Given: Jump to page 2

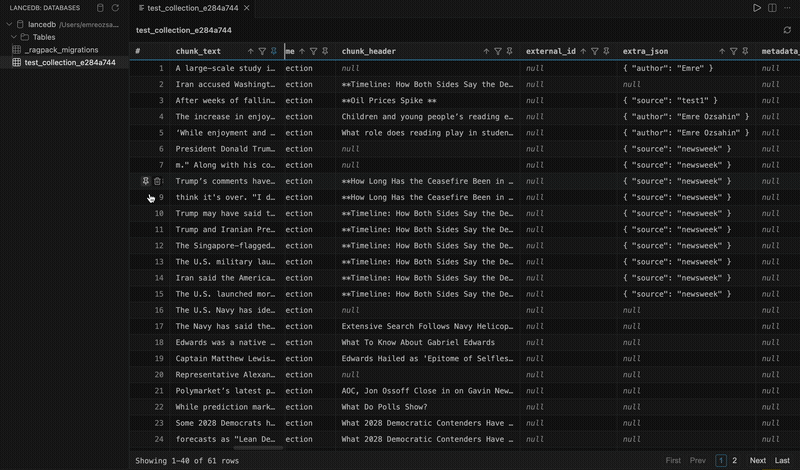Looking at the screenshot, I should (735, 460).
